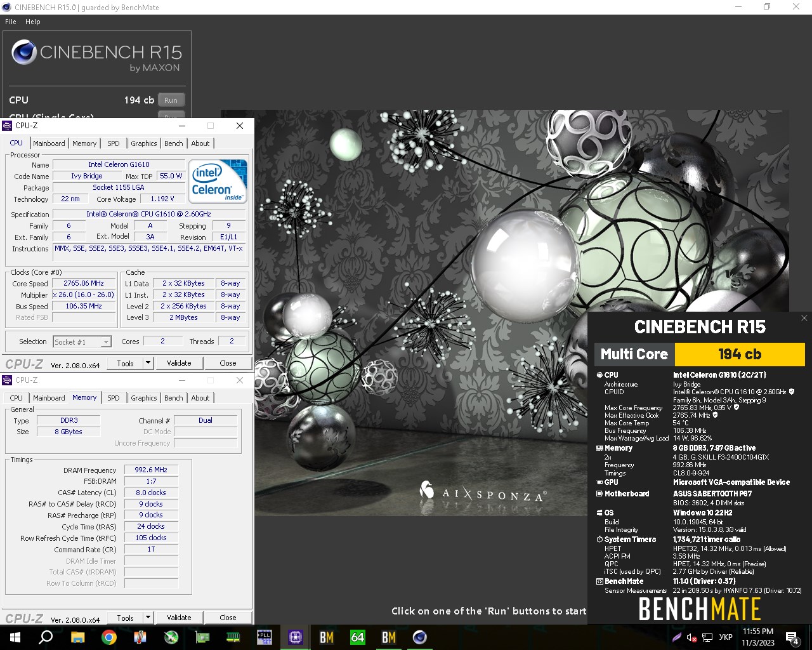Launch Google Chrome from the taskbar
The width and height of the screenshot is (812, 650).
coord(108,637)
